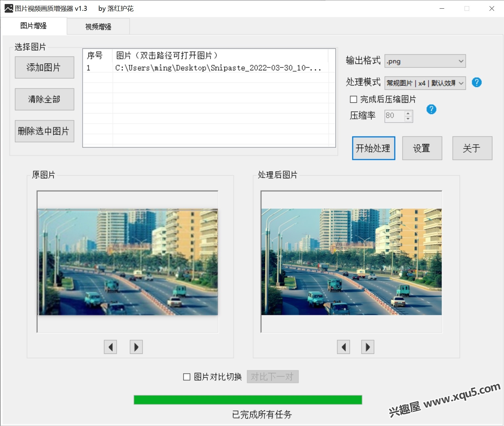Viewport: 504px width, 426px height.
Task: Click the 图片（双击路径可打开图片） column header
Action: (x=220, y=56)
